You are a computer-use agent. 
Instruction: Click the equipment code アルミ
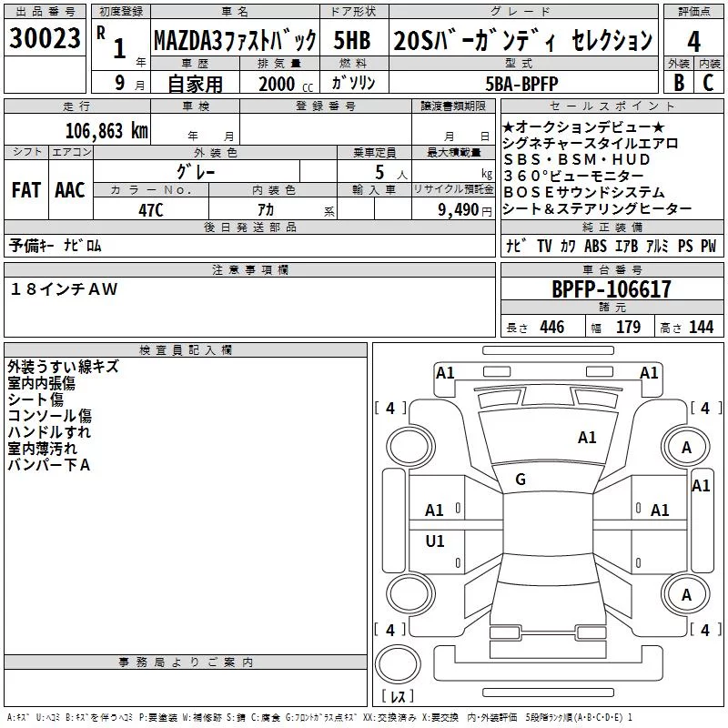[x=657, y=246]
